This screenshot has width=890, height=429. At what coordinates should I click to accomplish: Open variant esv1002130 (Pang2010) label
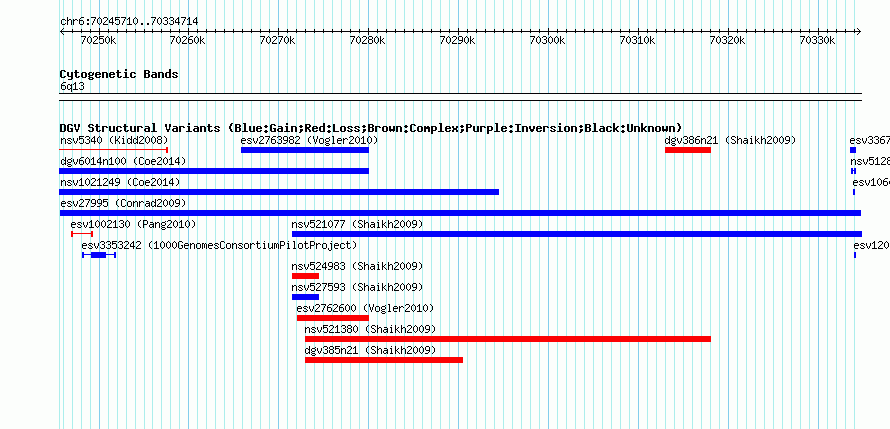coord(133,224)
